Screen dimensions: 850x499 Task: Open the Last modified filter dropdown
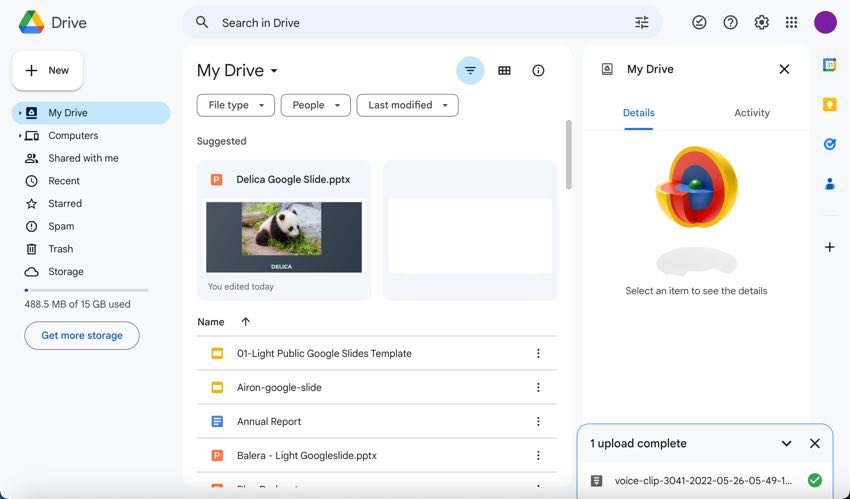tap(407, 105)
